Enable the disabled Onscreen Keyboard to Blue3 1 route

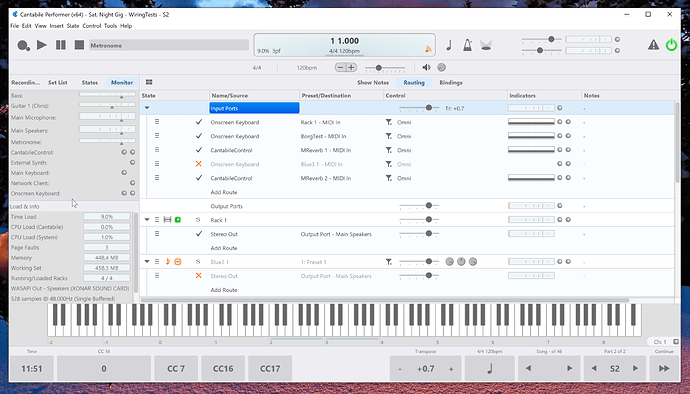199,164
